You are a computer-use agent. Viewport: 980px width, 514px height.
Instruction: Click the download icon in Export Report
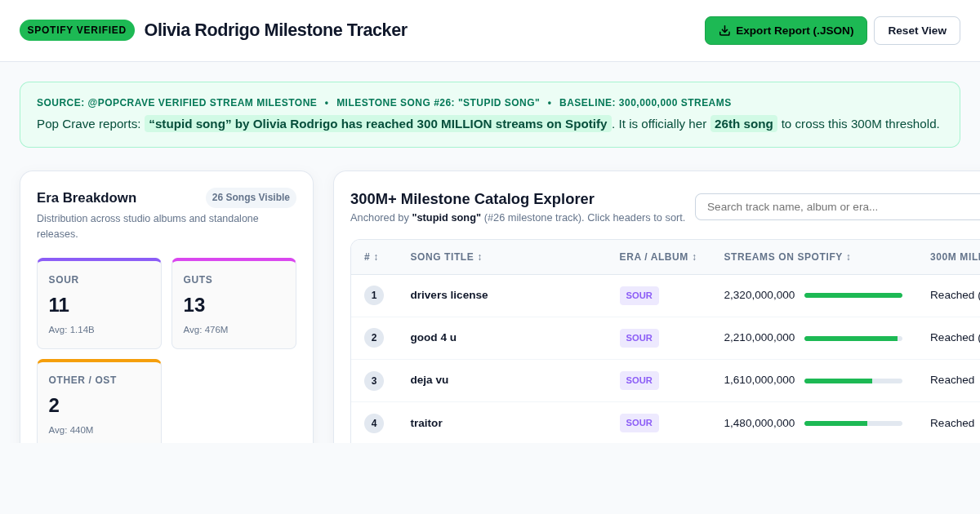(724, 30)
